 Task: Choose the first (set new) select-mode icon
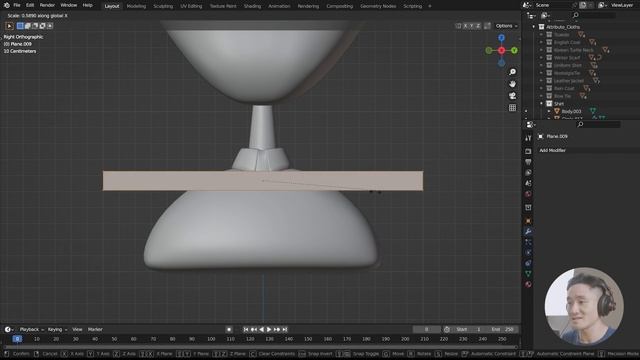pyautogui.click(x=20, y=26)
